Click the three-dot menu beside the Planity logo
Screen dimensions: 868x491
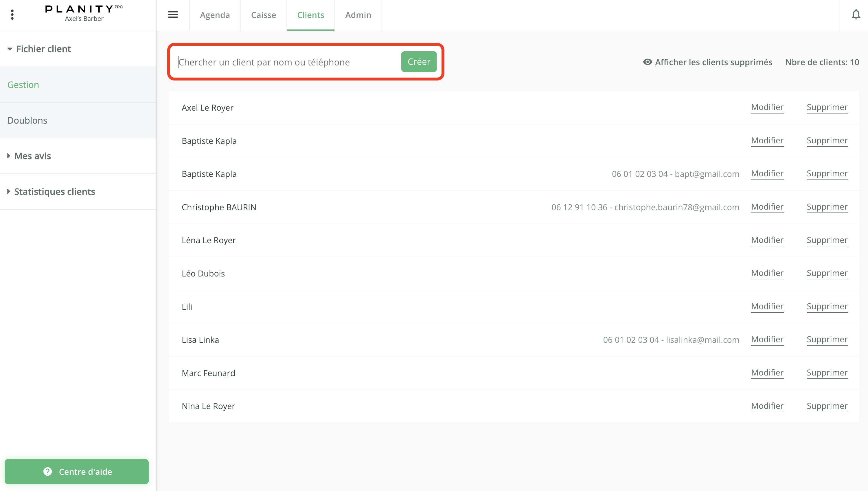(12, 15)
